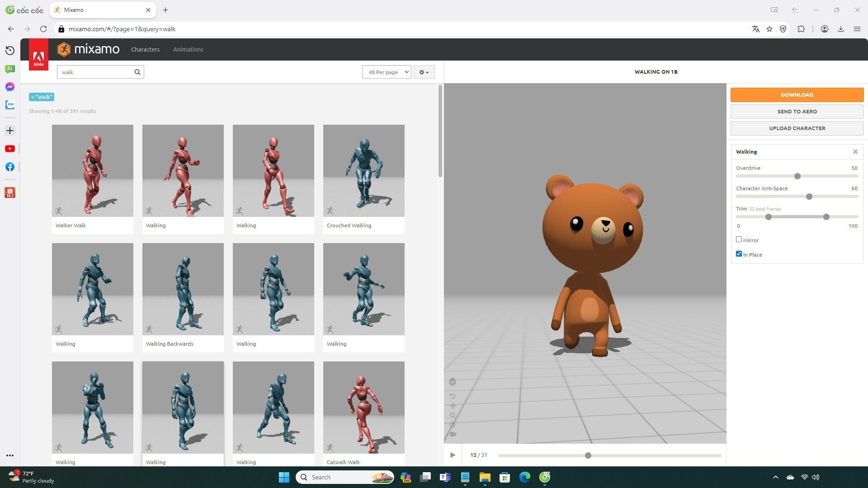
Task: Click the search magnifier icon beside 'walk'
Action: [x=137, y=72]
